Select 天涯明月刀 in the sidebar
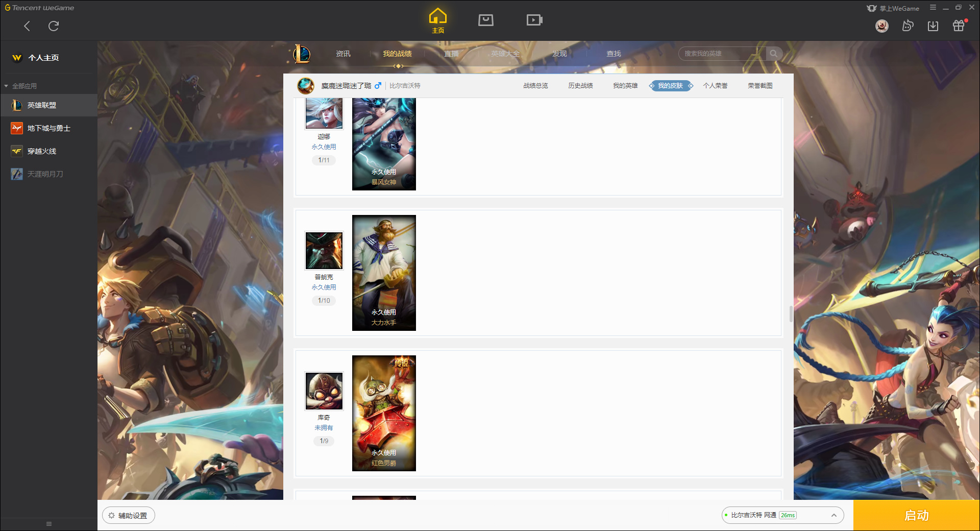 [x=48, y=174]
